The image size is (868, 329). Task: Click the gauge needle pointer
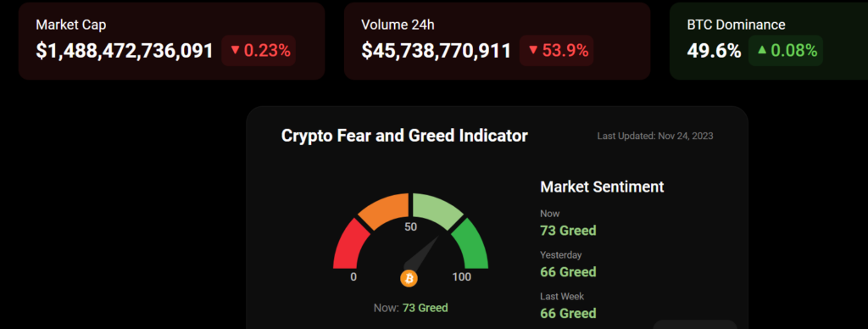pyautogui.click(x=422, y=254)
